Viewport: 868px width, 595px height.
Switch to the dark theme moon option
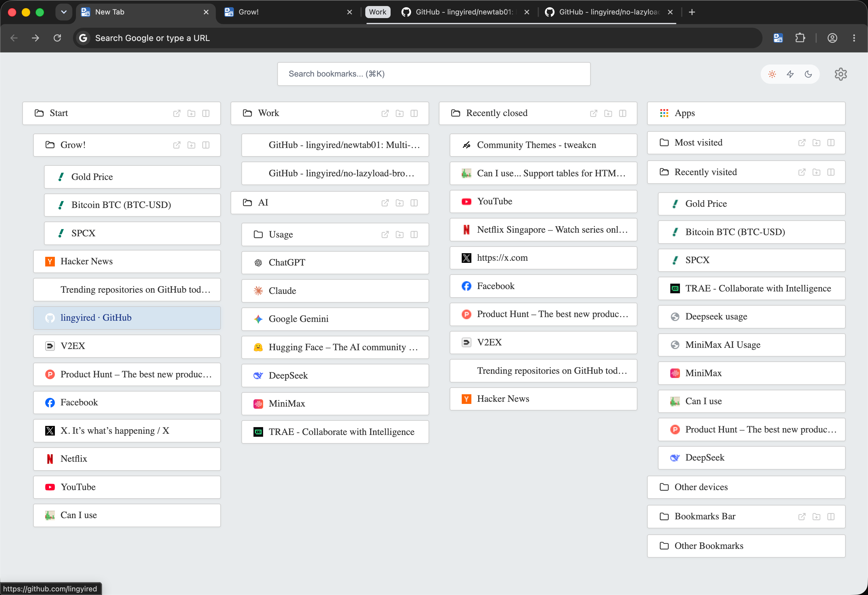tap(808, 74)
